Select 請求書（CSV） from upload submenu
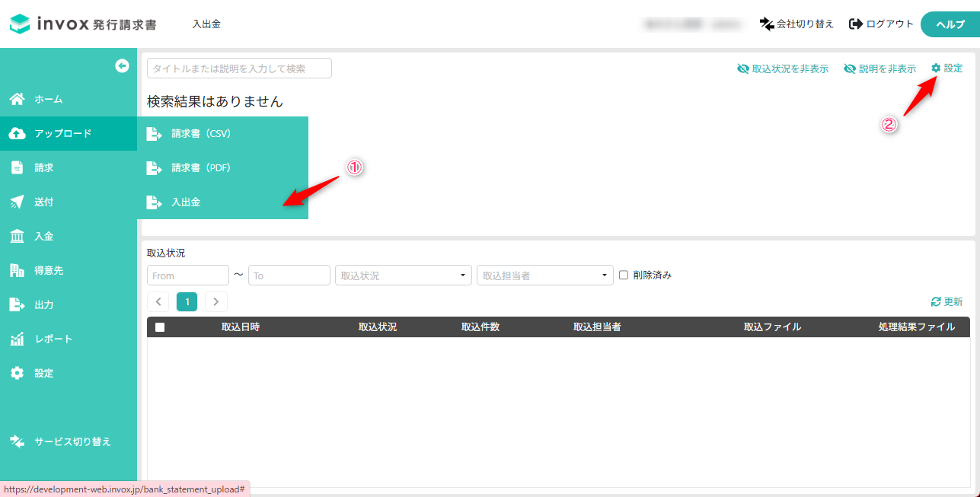Image resolution: width=980 pixels, height=497 pixels. pyautogui.click(x=200, y=134)
